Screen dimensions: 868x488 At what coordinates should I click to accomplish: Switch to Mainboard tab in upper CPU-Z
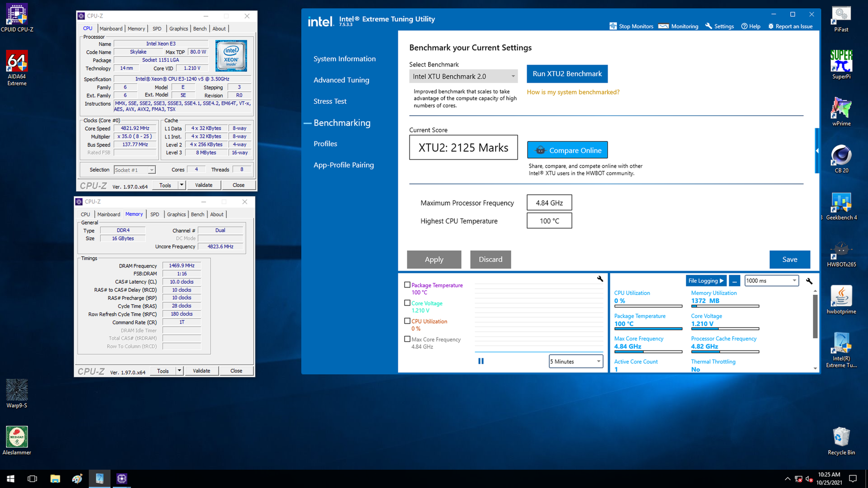tap(111, 28)
